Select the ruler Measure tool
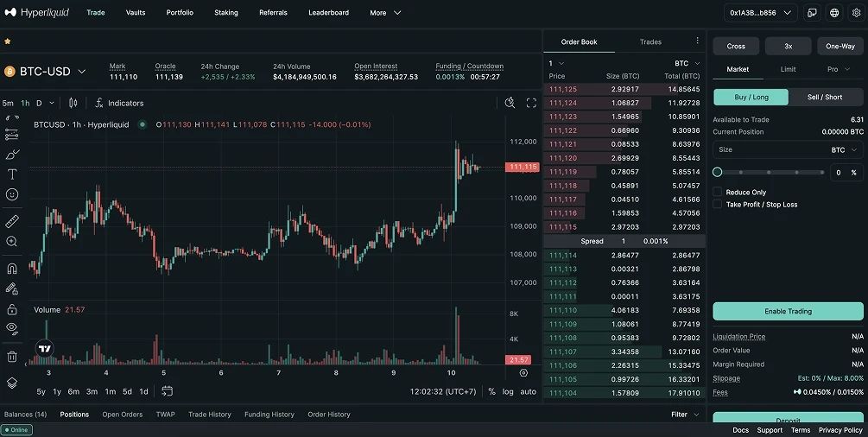Screen dimensions: 868x437 12,221
